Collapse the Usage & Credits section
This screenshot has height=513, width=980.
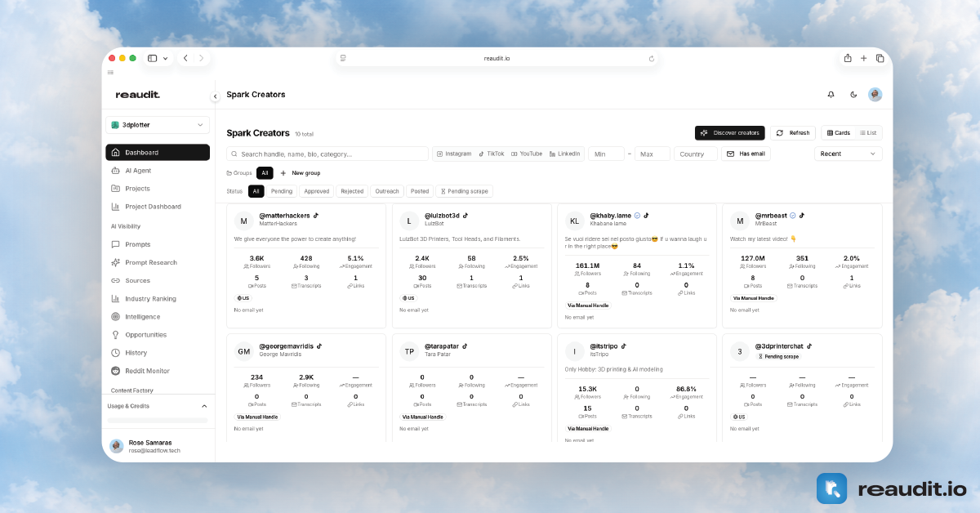pos(204,406)
